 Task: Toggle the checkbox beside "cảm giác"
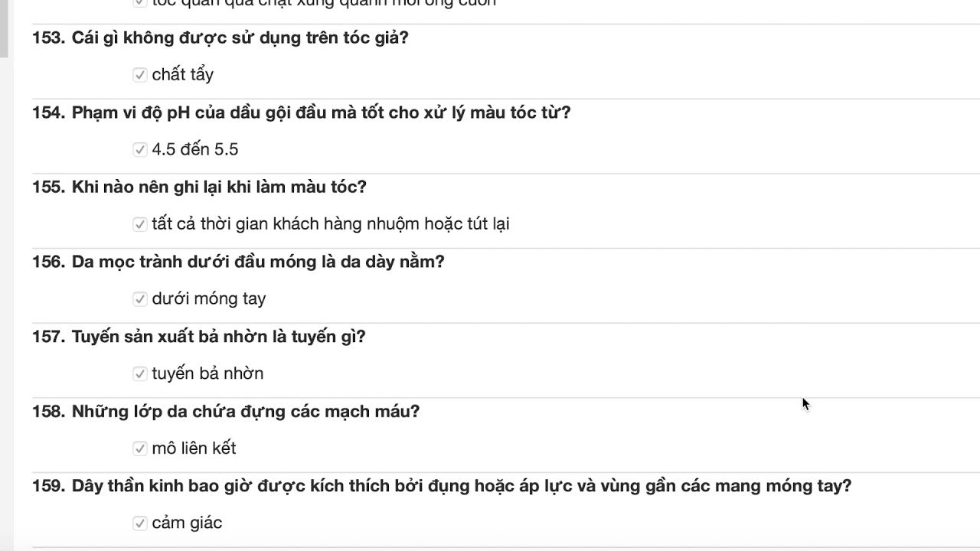pyautogui.click(x=139, y=523)
